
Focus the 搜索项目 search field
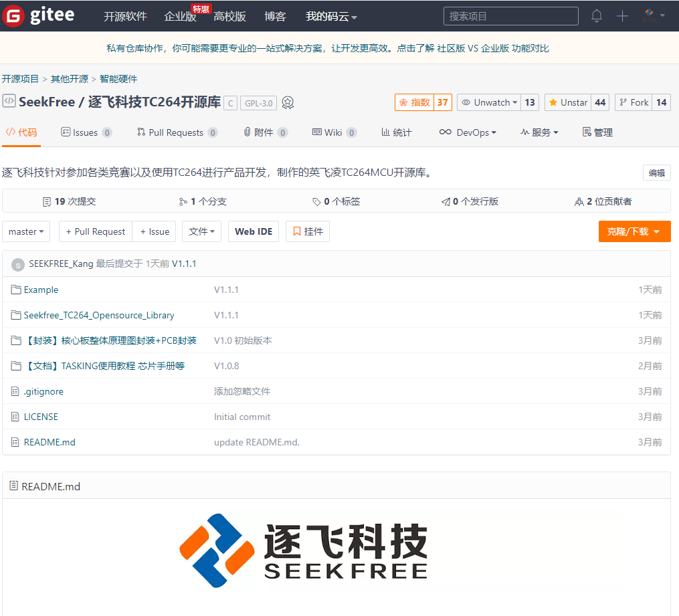point(511,16)
